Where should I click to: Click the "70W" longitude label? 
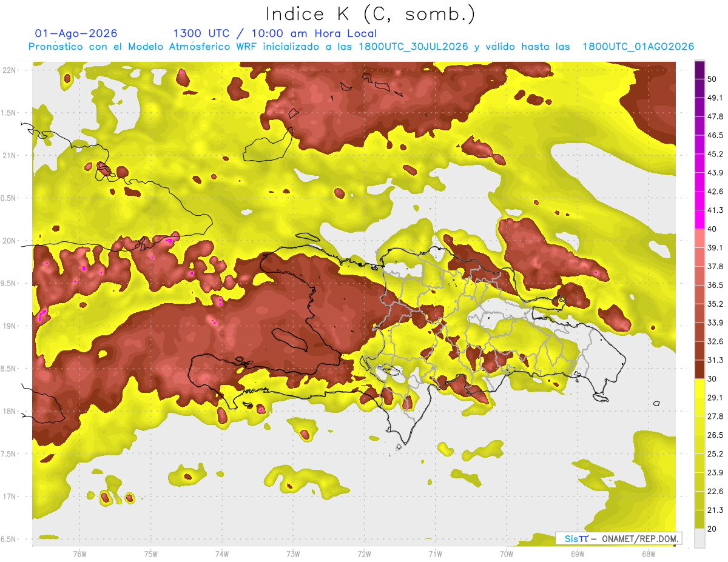click(x=506, y=554)
